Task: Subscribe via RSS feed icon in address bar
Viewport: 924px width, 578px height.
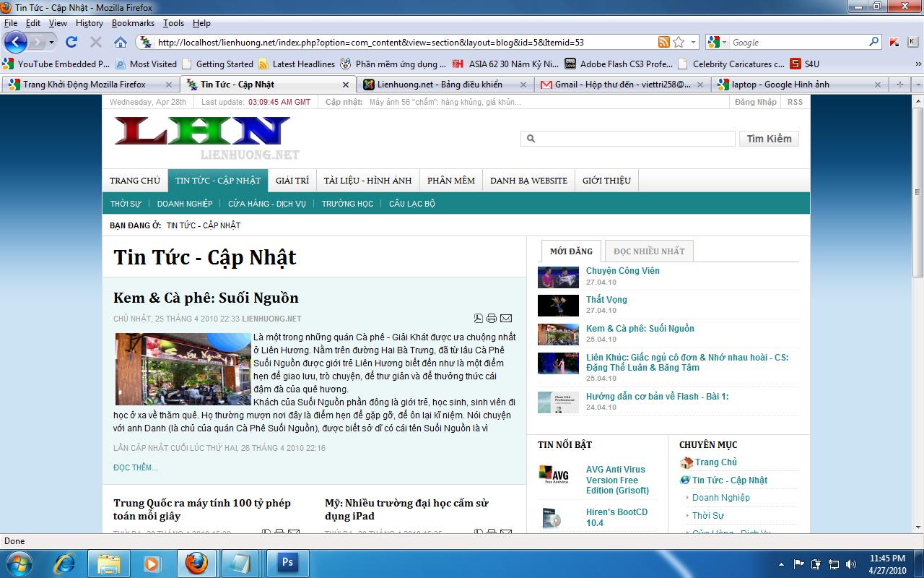Action: 663,43
